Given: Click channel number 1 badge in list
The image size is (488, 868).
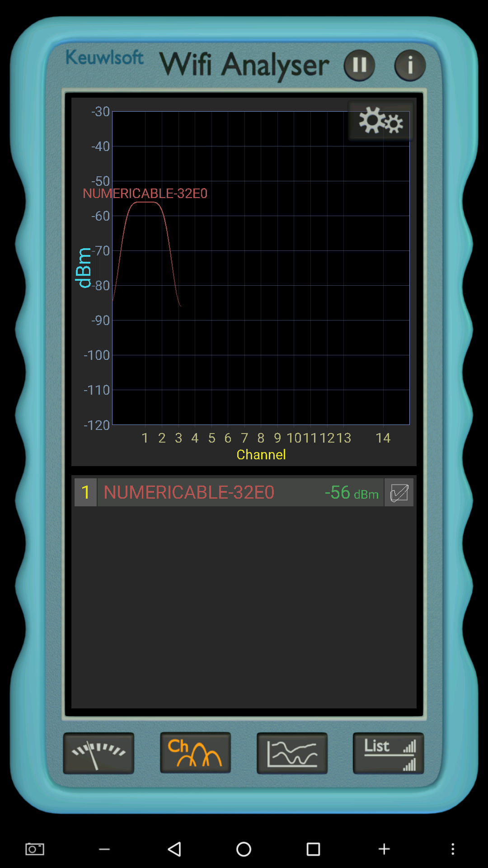Looking at the screenshot, I should tap(85, 492).
